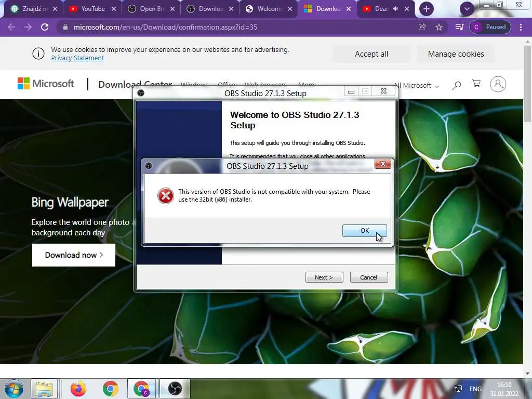Go back in browser history

point(11,27)
